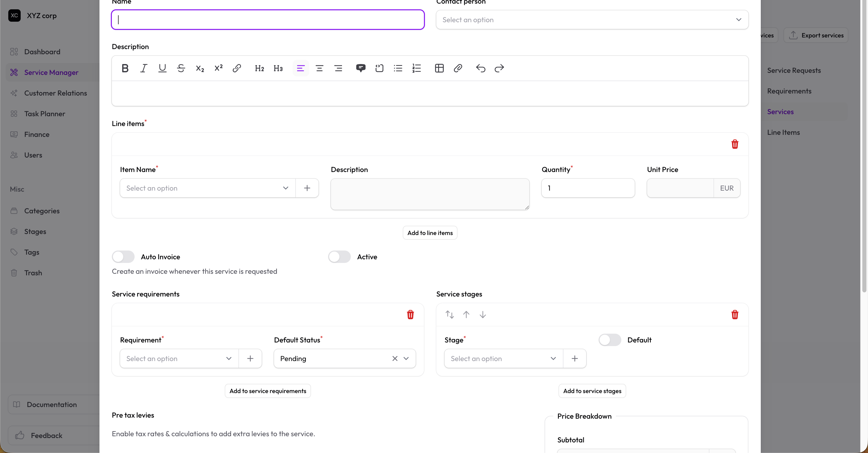Viewport: 868px width, 453px height.
Task: Insert a code block in description
Action: pos(379,68)
